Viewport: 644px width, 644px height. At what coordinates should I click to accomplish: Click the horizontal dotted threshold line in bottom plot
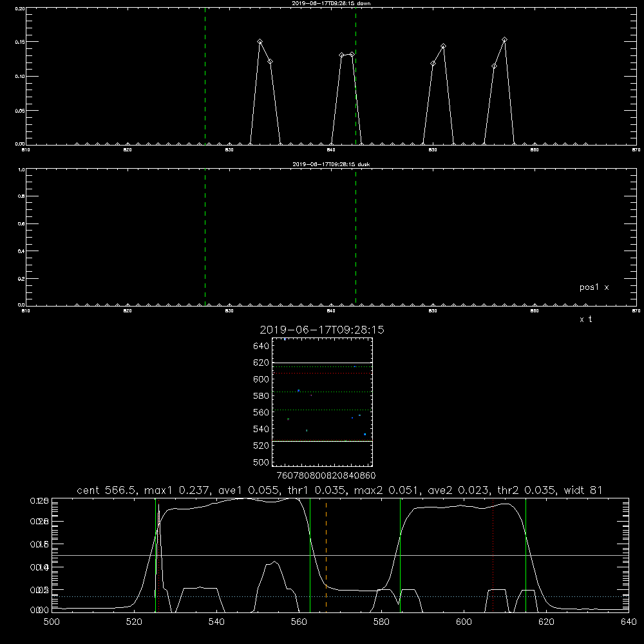pyautogui.click(x=340, y=596)
